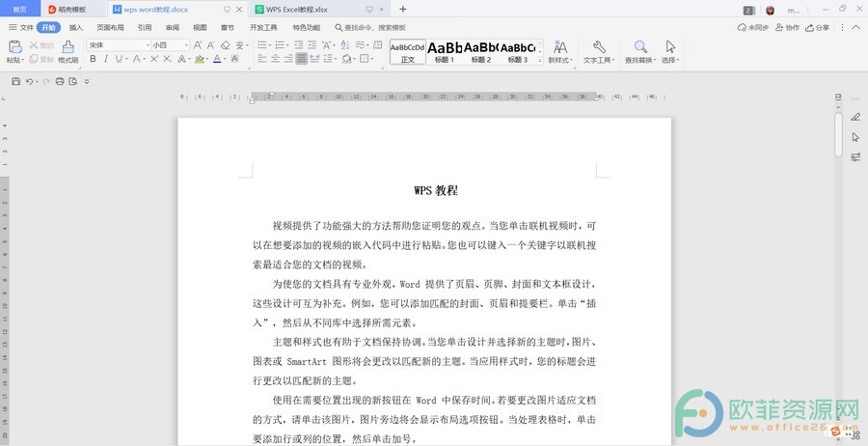Switch to the Review (审阅) tab

[173, 27]
